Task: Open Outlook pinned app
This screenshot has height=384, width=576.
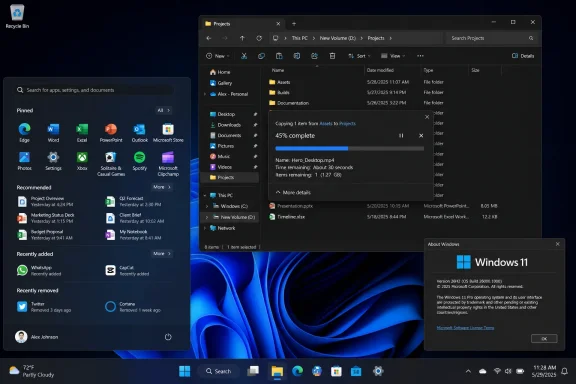Action: (x=140, y=133)
